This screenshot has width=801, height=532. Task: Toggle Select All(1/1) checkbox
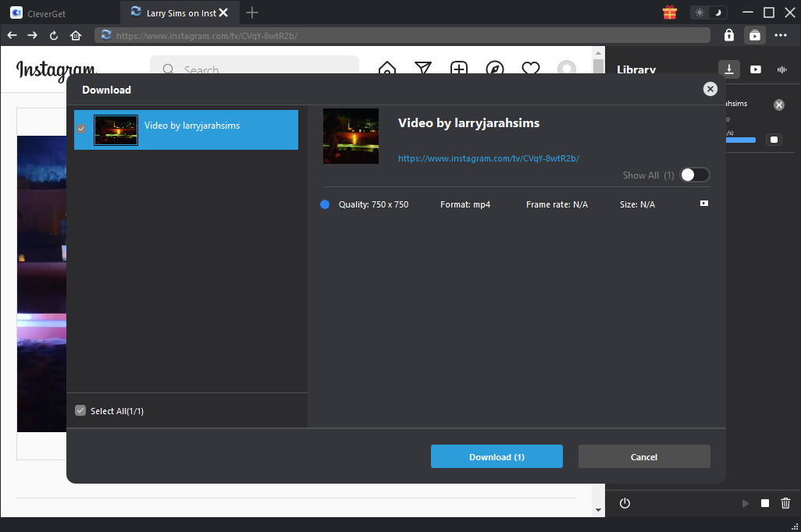[80, 410]
